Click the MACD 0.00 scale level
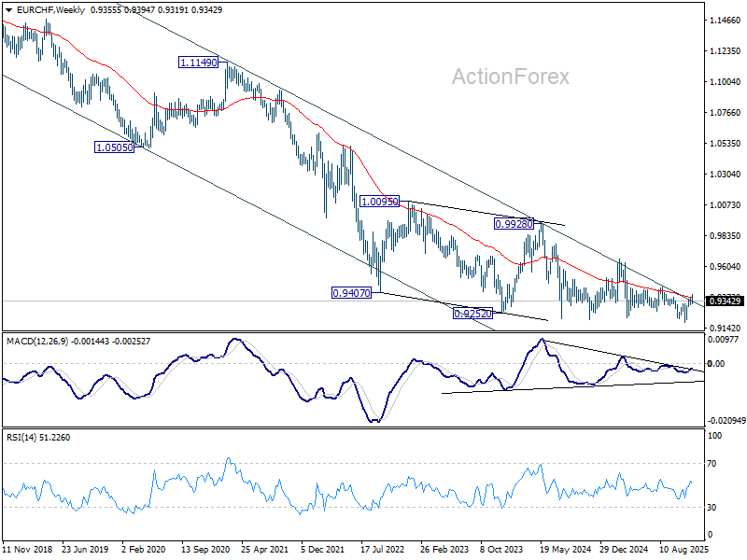Viewport: 747px width, 560px height. coord(716,364)
